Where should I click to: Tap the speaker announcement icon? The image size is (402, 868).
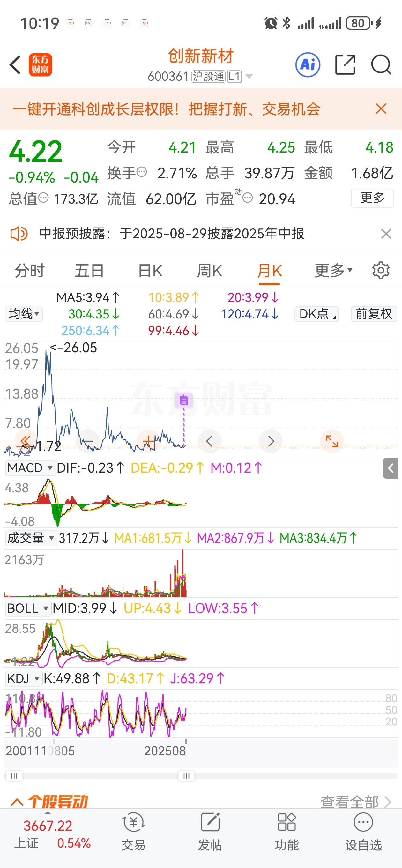(x=19, y=234)
